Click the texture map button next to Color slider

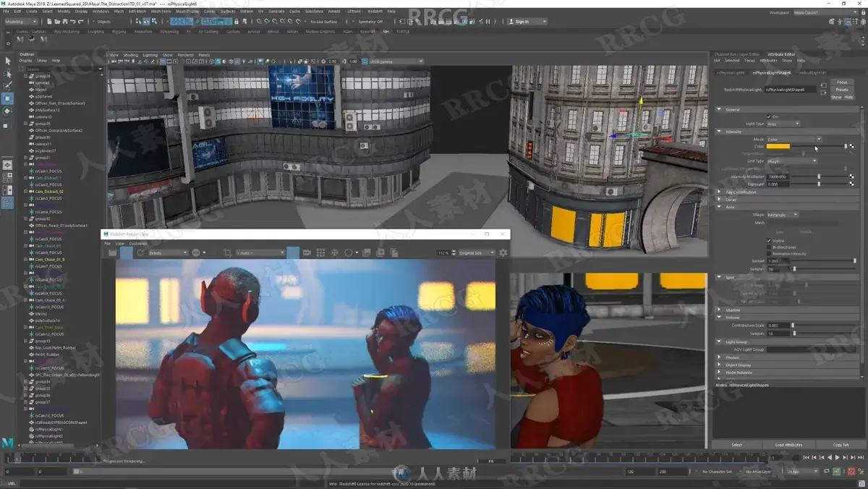click(x=851, y=146)
